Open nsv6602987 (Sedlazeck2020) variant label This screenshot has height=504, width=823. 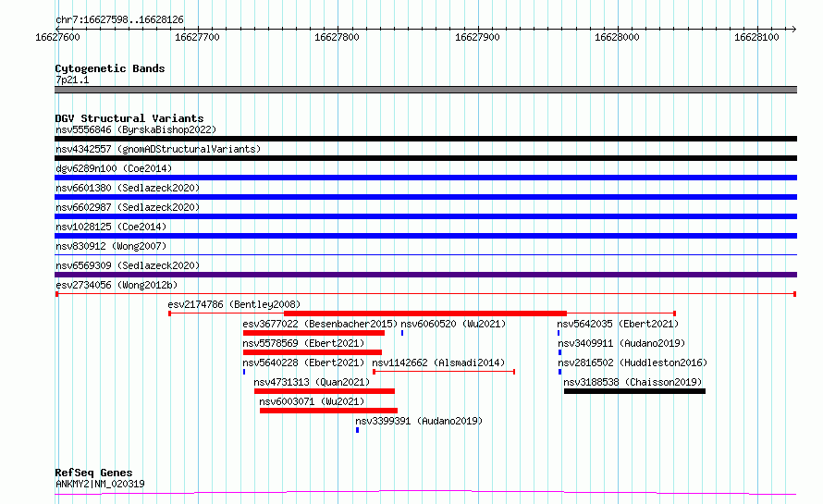click(128, 207)
